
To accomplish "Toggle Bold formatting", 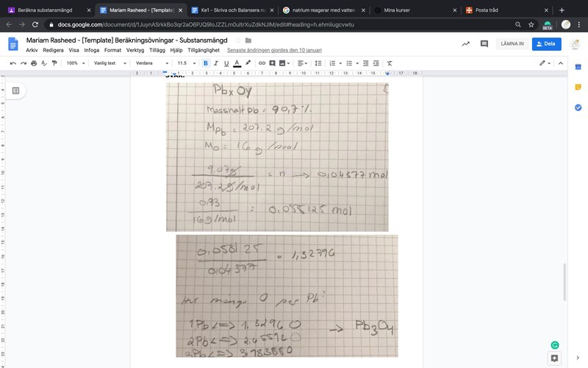I will 206,63.
